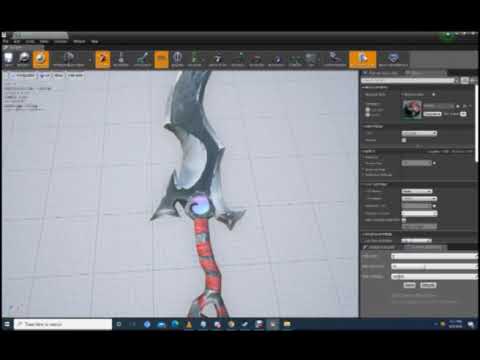Open the Windows Start menu
The width and height of the screenshot is (480, 360).
click(x=7, y=324)
